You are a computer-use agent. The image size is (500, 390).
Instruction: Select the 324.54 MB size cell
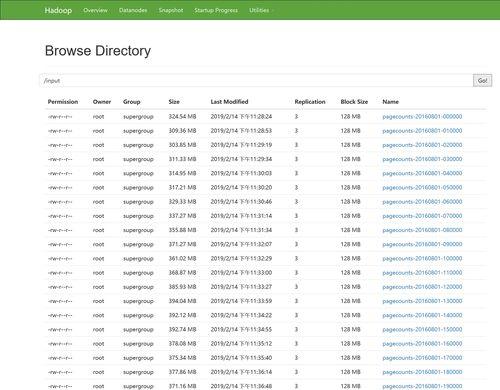pyautogui.click(x=182, y=117)
